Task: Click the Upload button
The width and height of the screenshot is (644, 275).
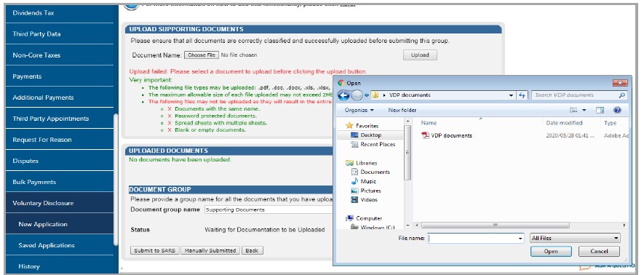Action: (x=420, y=55)
